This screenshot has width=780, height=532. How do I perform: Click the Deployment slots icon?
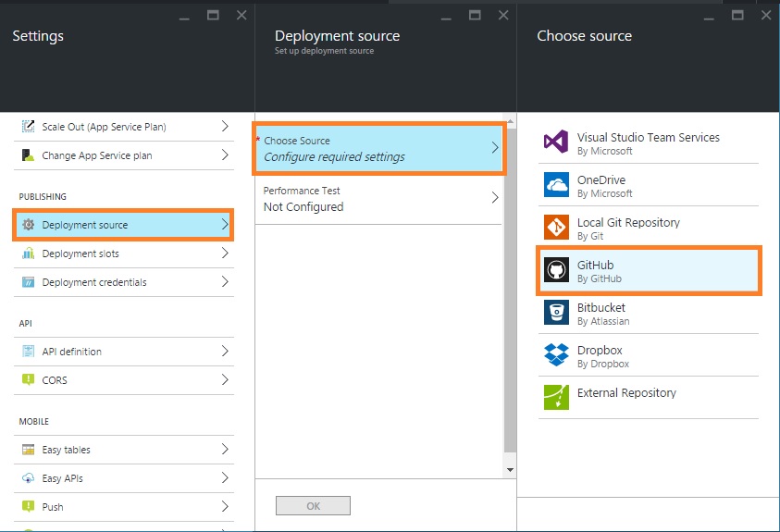click(28, 254)
